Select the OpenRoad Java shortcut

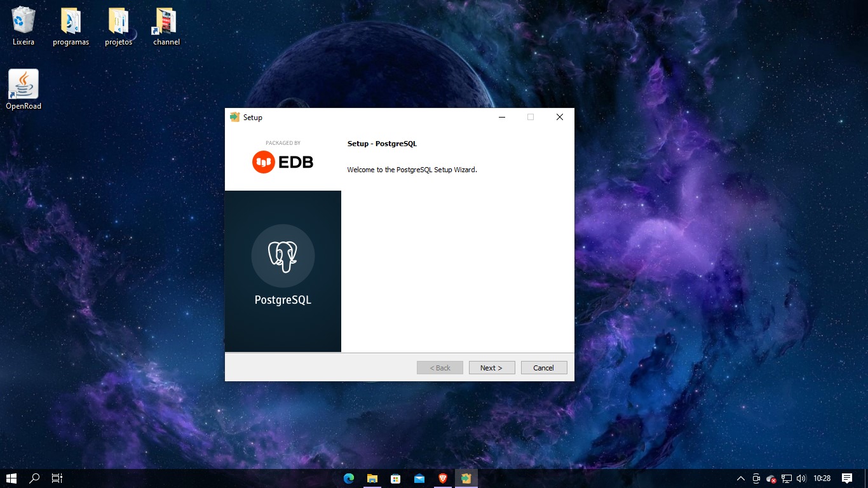point(24,90)
